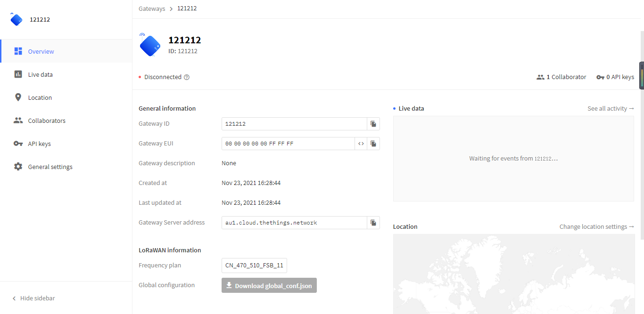Open the Overview sidebar tab
Screen dimensions: 644x314
(x=41, y=51)
